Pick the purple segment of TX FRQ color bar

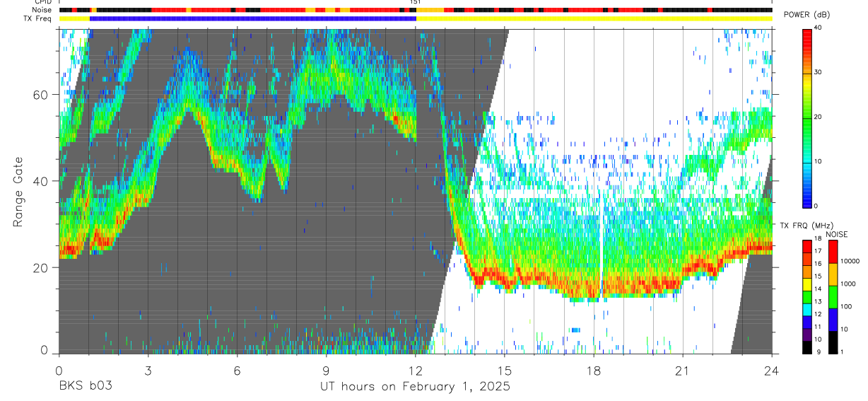807,335
